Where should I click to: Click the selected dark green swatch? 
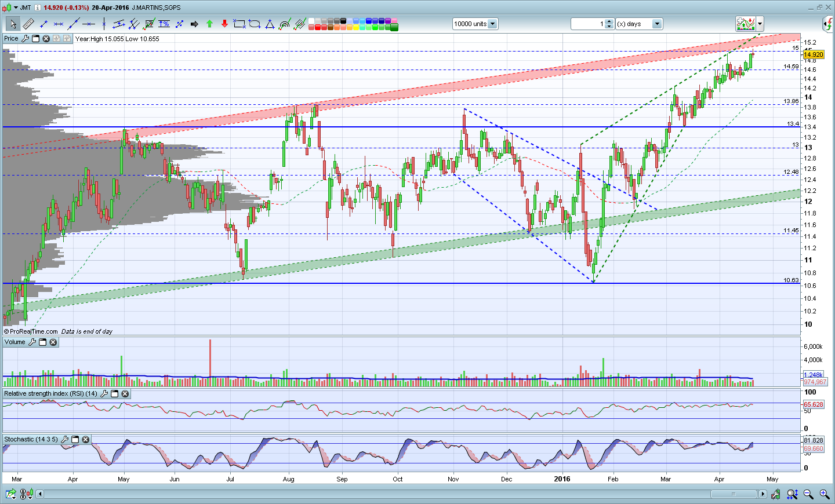[x=394, y=27]
